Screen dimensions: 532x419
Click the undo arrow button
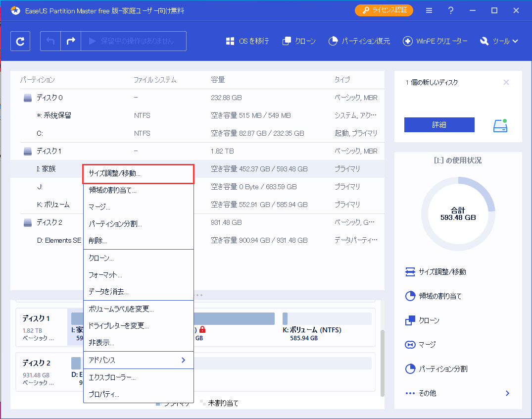coord(50,41)
